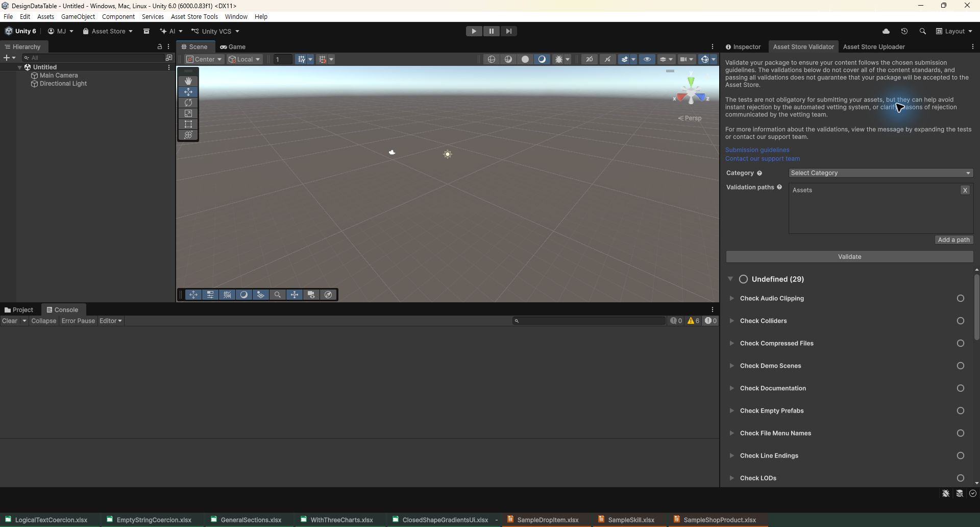Open version history clock icon
This screenshot has height=527, width=980.
904,31
